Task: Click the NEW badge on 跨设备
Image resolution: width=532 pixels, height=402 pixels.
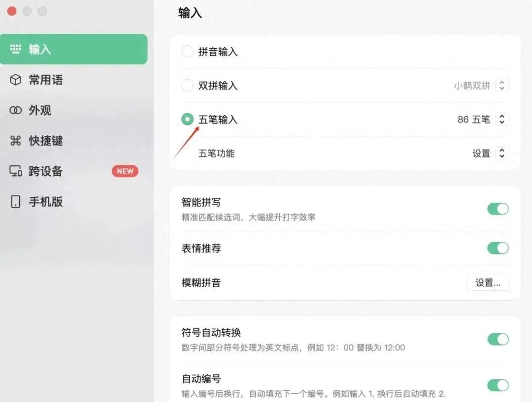Action: click(125, 171)
